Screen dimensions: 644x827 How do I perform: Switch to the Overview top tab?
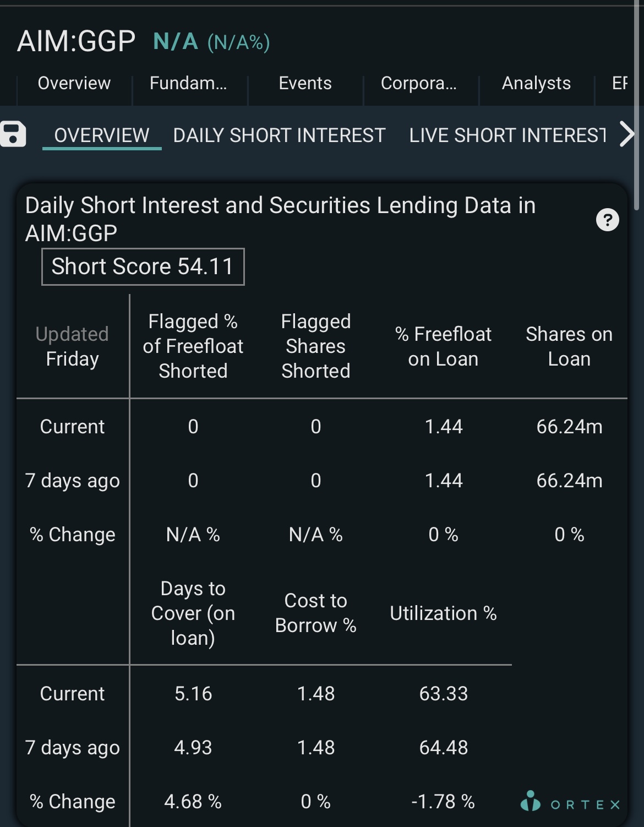(74, 83)
